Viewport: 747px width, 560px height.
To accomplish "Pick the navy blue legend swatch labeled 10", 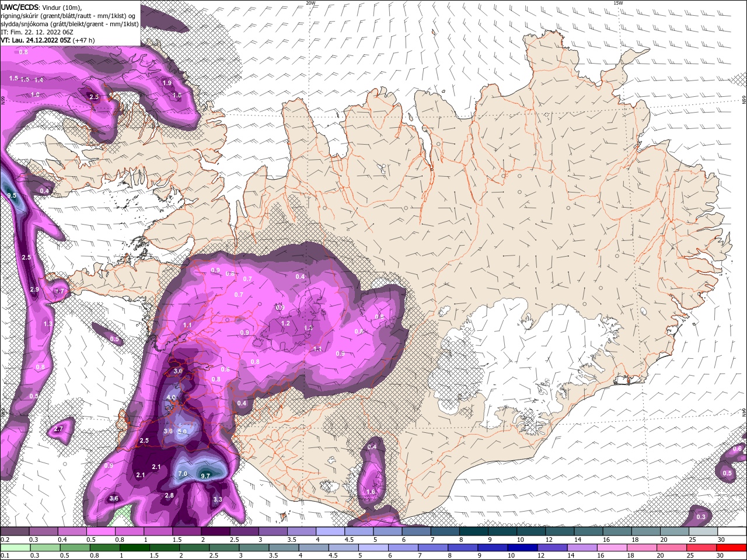I will [x=522, y=547].
